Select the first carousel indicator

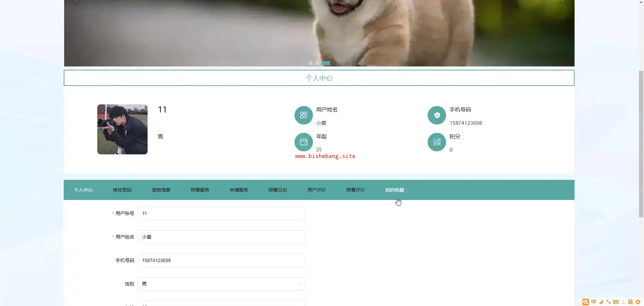(x=311, y=63)
